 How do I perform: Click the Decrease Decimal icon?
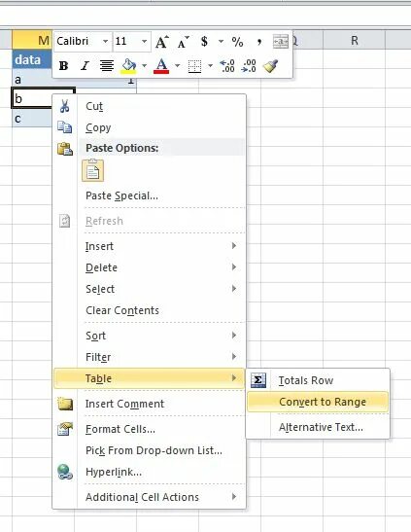(249, 66)
